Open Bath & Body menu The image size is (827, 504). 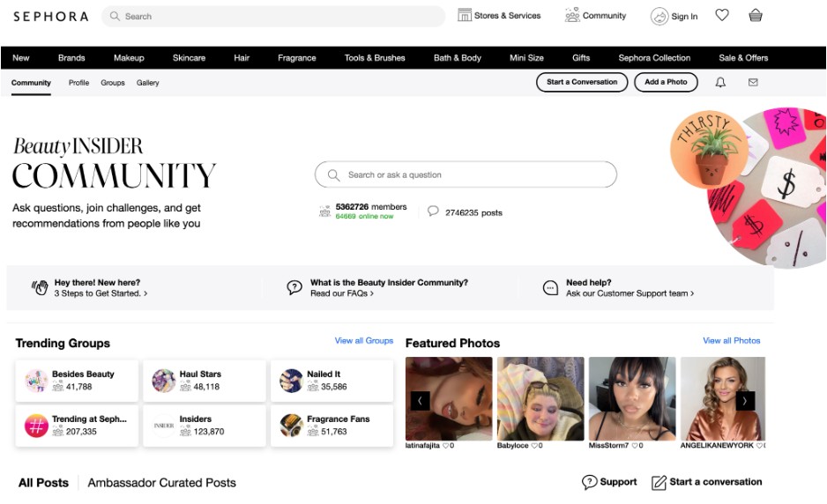458,58
